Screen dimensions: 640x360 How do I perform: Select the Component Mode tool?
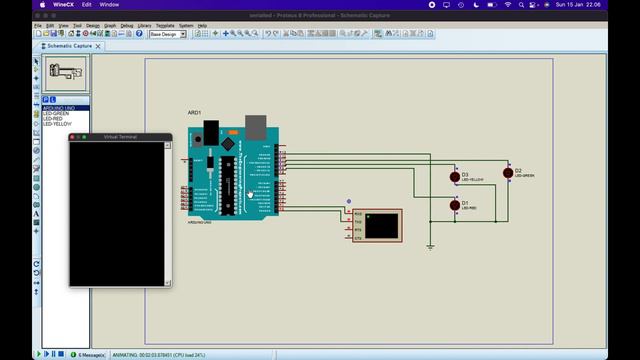click(x=36, y=70)
